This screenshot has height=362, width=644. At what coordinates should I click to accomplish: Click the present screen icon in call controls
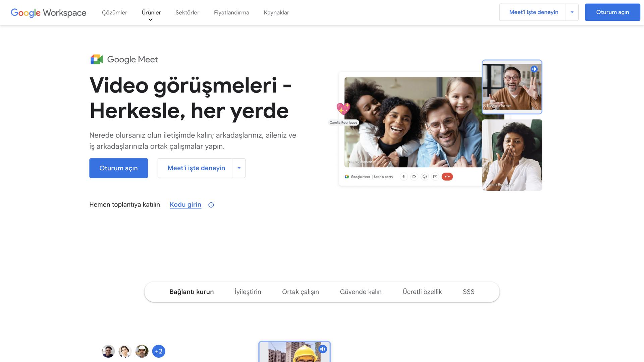(435, 177)
